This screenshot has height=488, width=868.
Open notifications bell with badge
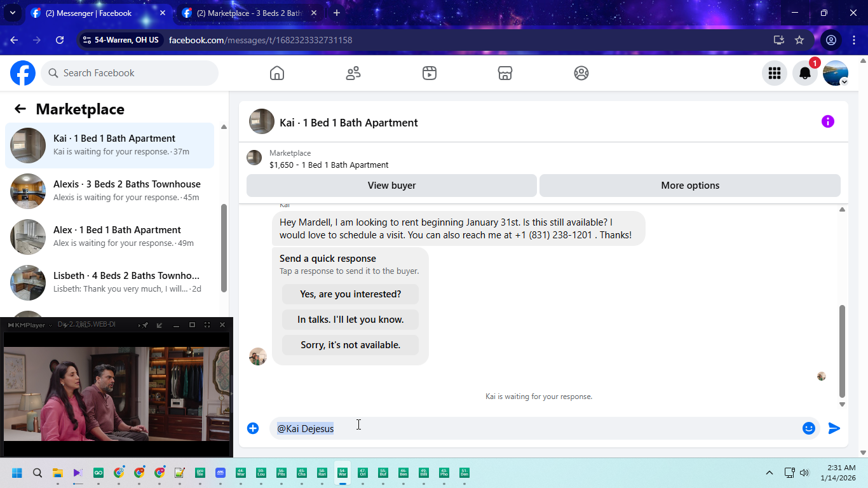click(x=805, y=73)
